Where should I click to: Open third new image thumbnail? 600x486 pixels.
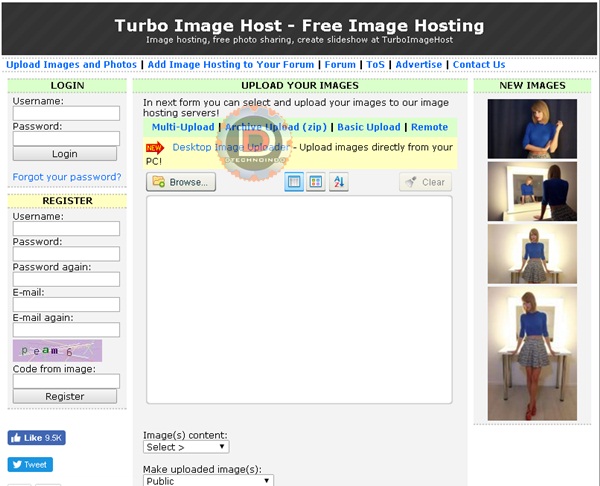coord(532,254)
